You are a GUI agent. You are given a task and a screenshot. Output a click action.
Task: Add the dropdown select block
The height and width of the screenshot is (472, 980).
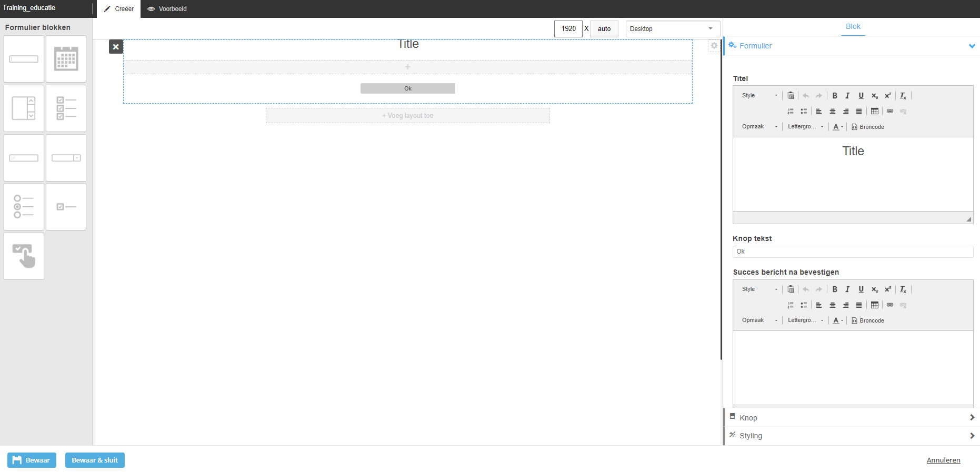click(x=66, y=158)
